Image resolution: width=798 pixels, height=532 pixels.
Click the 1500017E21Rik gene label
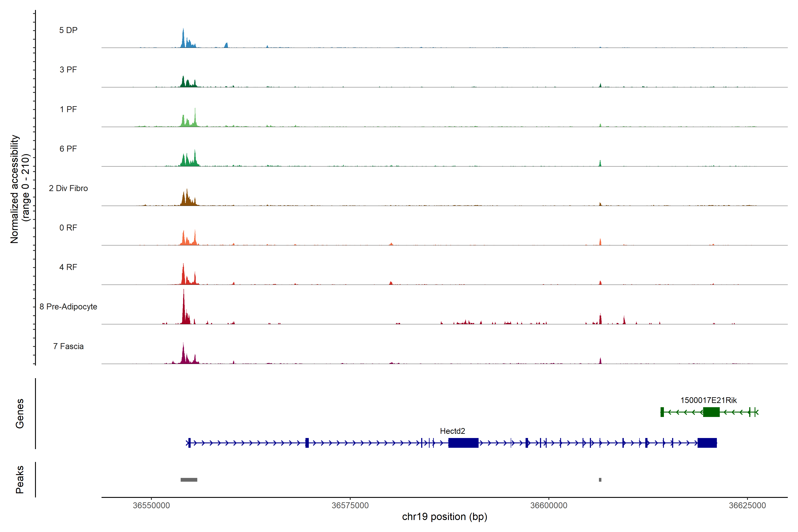[x=708, y=400]
